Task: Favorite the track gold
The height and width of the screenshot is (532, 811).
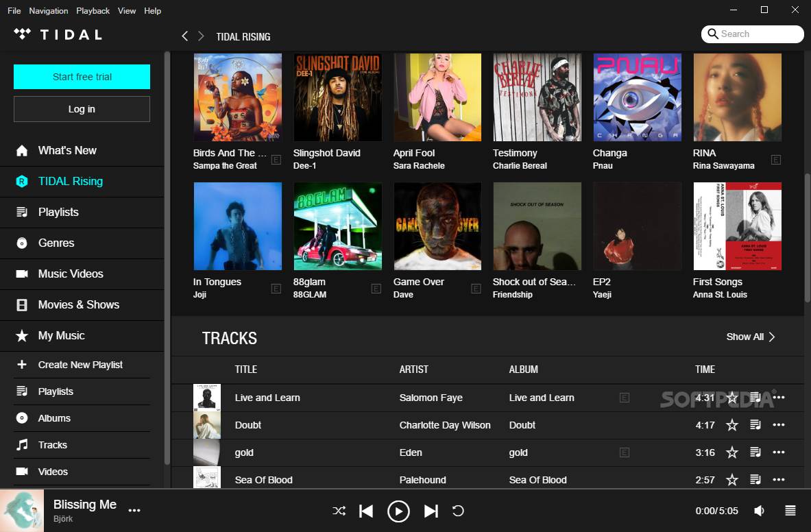Action: tap(732, 452)
